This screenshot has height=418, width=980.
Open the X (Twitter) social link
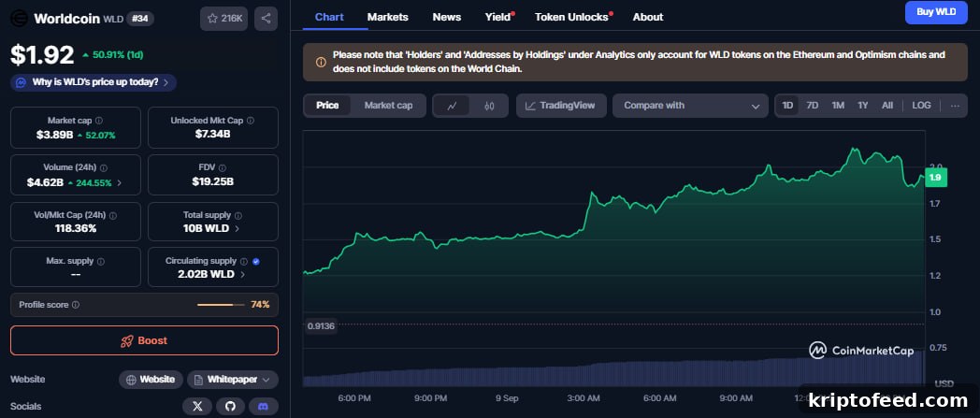pyautogui.click(x=197, y=406)
